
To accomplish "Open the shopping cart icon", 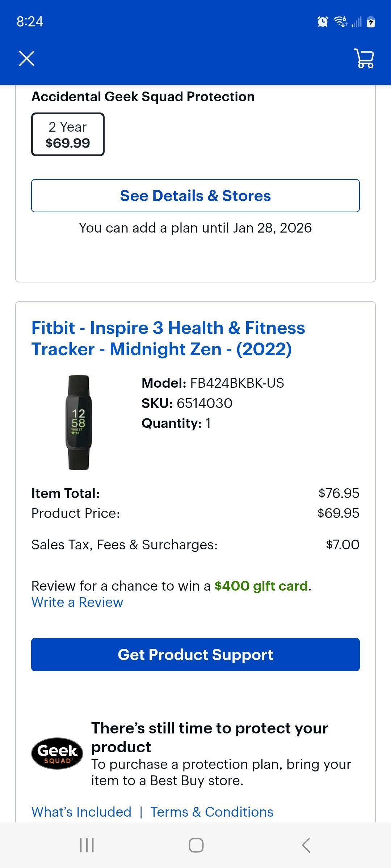I will [364, 59].
